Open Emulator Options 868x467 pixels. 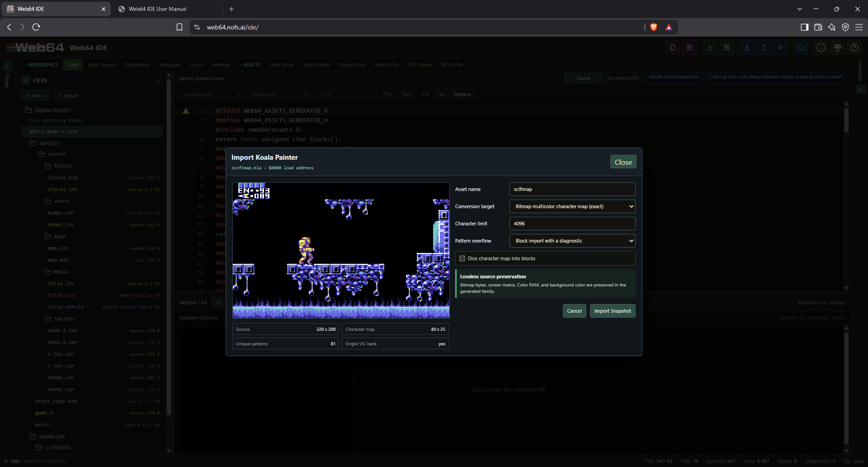pyautogui.click(x=198, y=318)
